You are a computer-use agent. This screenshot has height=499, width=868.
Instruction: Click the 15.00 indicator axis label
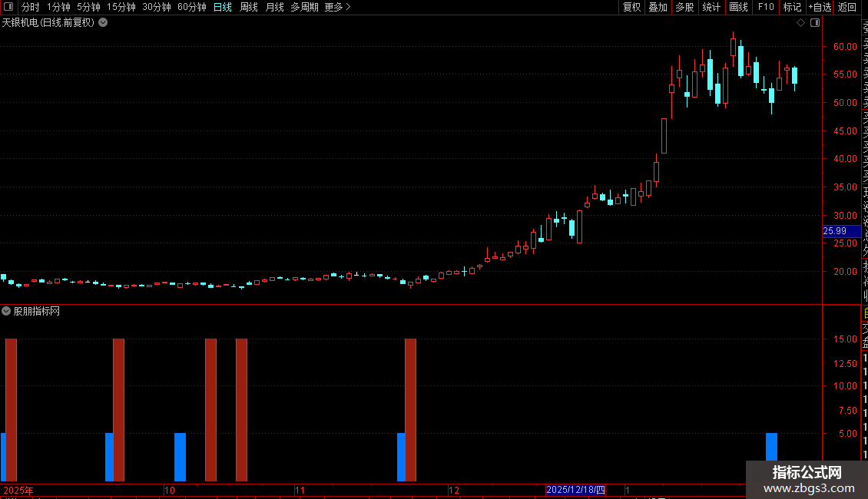845,339
